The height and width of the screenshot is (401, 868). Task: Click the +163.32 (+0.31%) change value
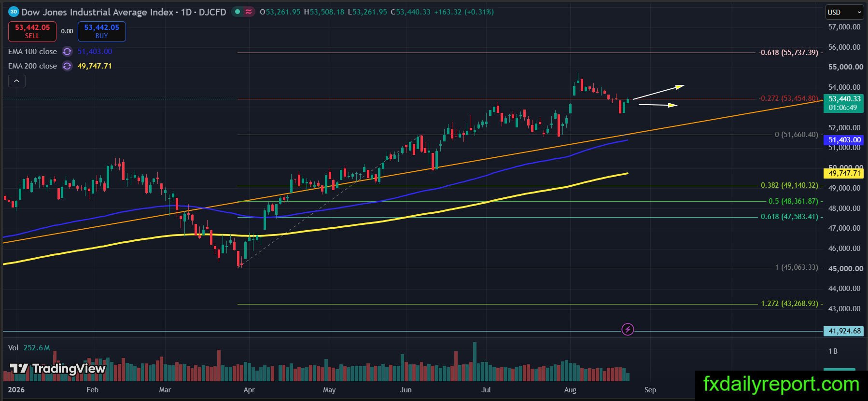pos(464,12)
